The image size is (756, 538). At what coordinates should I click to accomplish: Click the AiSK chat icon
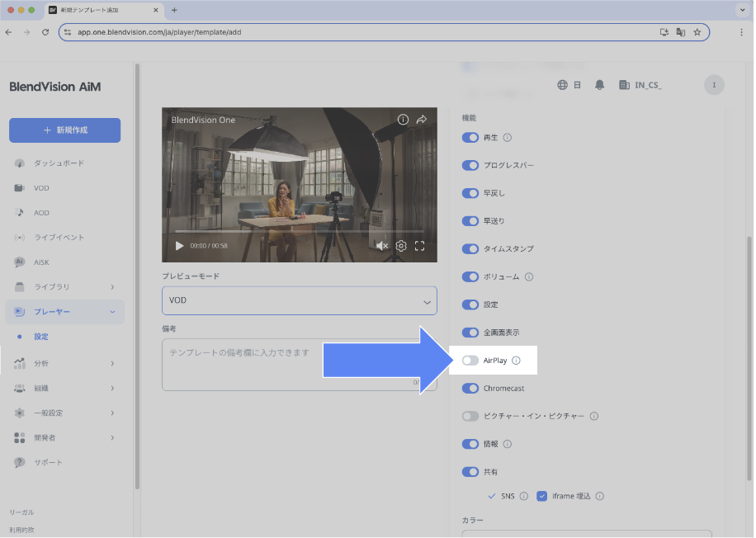coord(19,262)
